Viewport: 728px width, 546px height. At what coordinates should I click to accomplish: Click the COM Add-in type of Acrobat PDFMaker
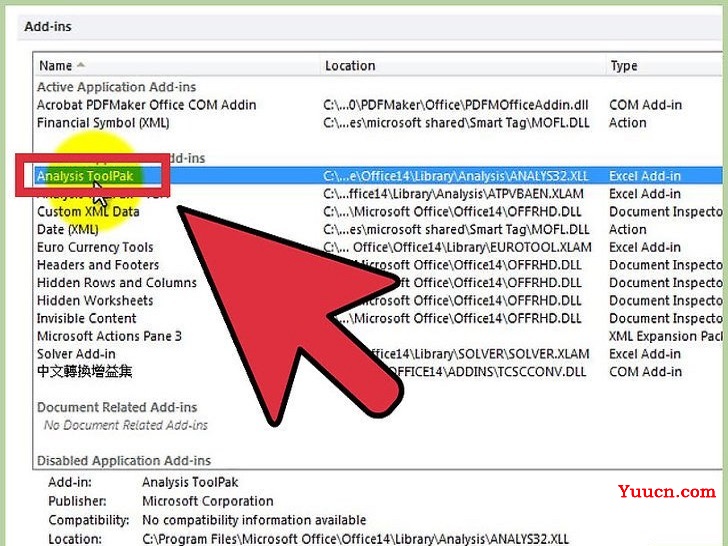pos(645,105)
